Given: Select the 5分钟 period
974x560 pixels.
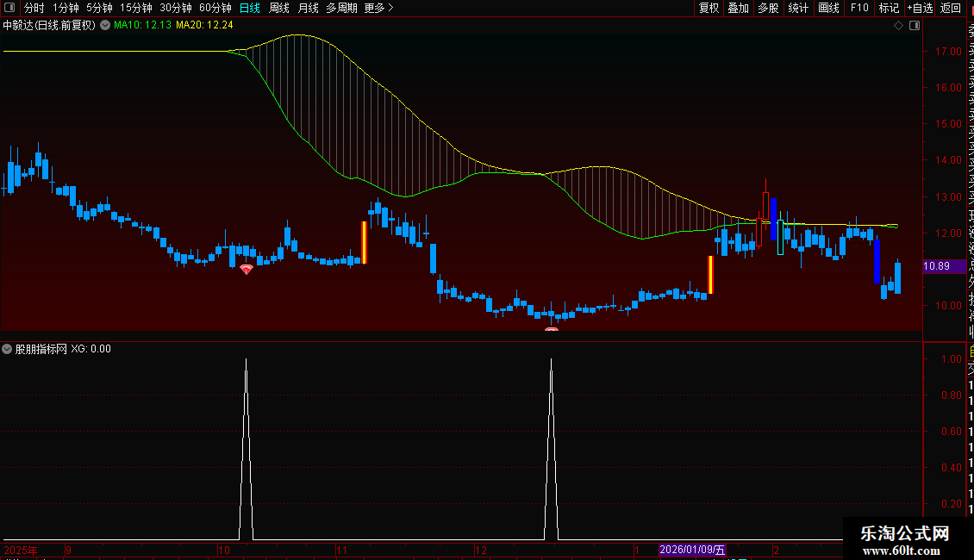Looking at the screenshot, I should (99, 8).
